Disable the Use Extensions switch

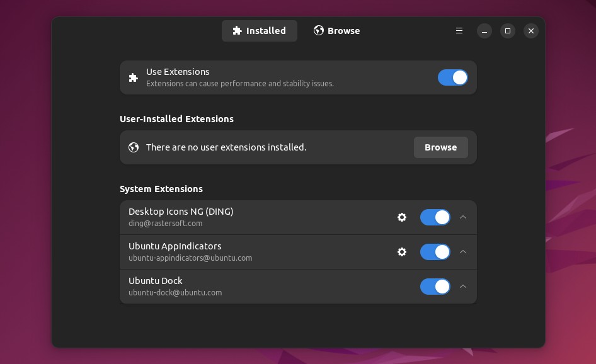453,77
